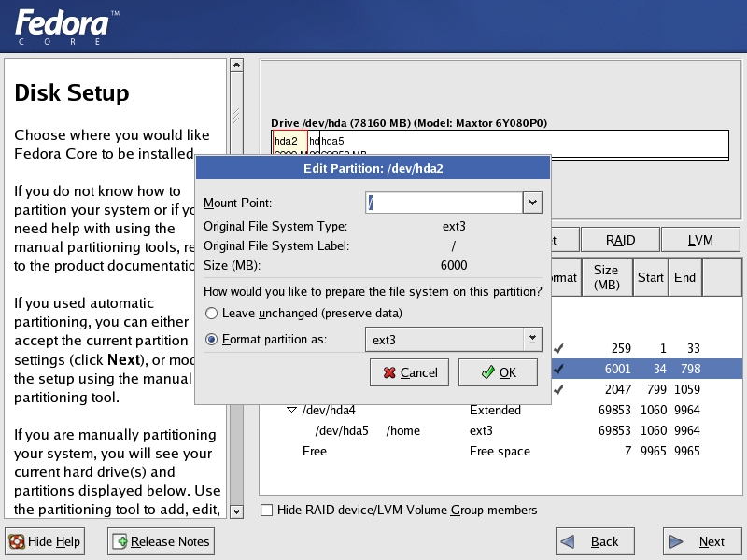Proceed with the Next button
The width and height of the screenshot is (747, 560).
tap(702, 541)
